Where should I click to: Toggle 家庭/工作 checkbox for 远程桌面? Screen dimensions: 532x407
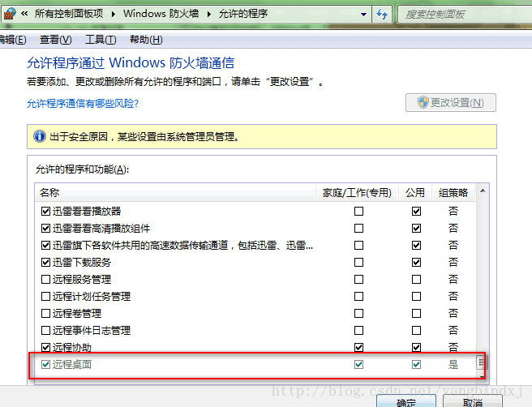(358, 364)
